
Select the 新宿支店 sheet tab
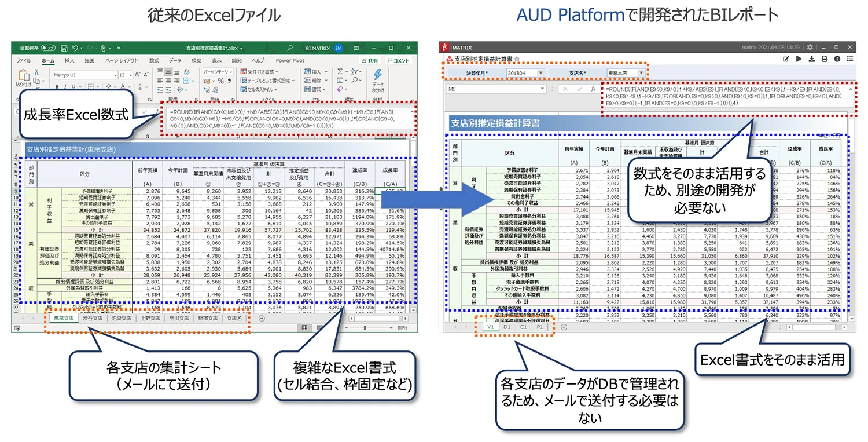click(x=208, y=318)
